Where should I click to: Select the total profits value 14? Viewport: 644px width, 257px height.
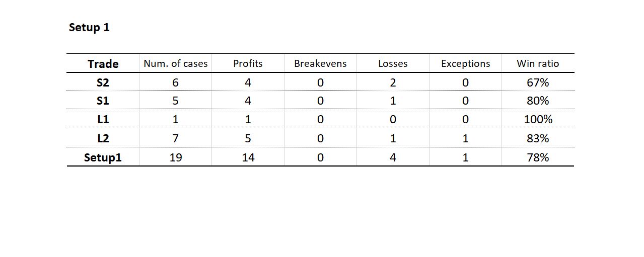[x=248, y=158]
